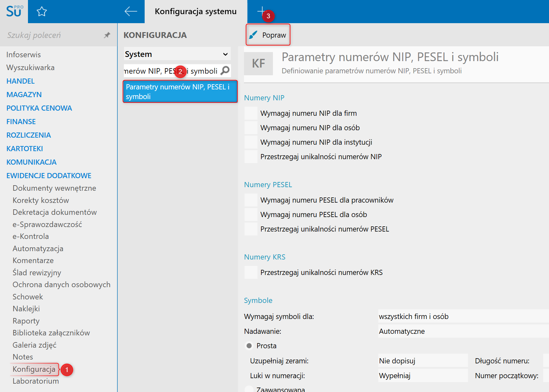
Task: Expand the HANDEL section
Action: [21, 81]
